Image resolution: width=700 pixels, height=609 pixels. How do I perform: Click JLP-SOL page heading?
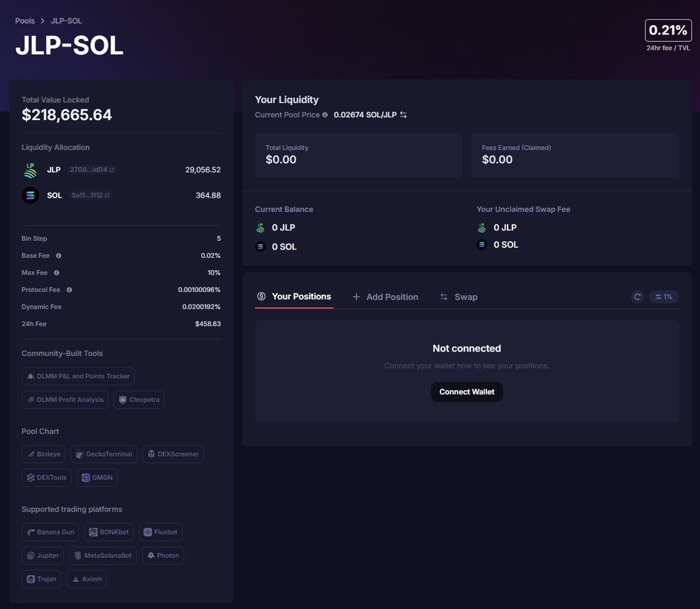point(69,45)
